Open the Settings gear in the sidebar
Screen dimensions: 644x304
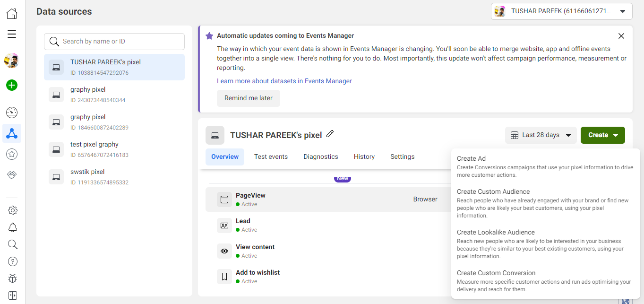(13, 210)
